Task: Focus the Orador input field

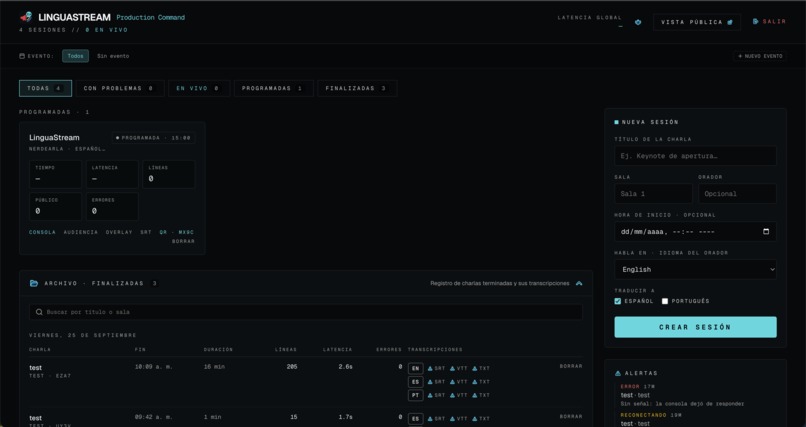Action: tap(738, 194)
